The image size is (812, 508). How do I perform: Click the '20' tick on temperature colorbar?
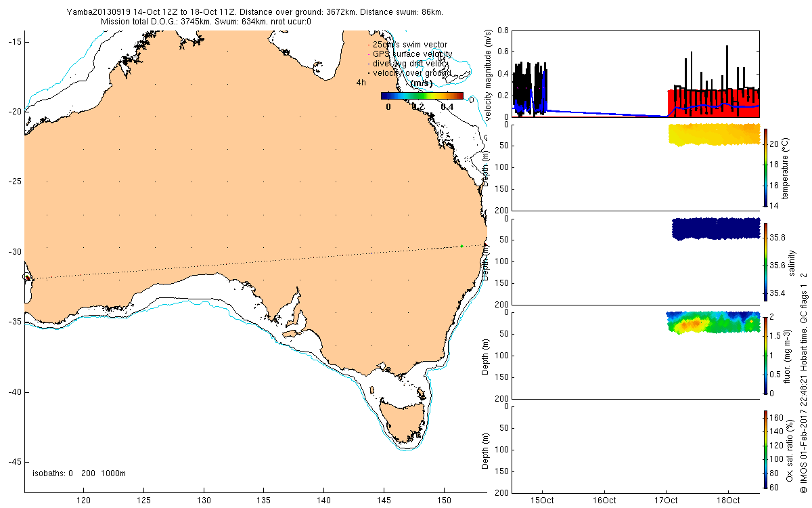(x=774, y=144)
